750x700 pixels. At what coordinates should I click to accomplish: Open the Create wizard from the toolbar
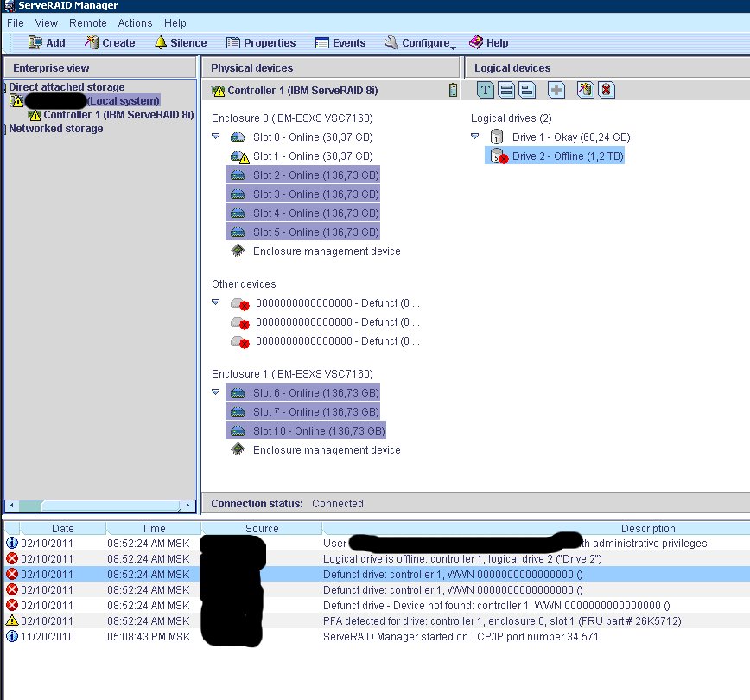click(110, 43)
